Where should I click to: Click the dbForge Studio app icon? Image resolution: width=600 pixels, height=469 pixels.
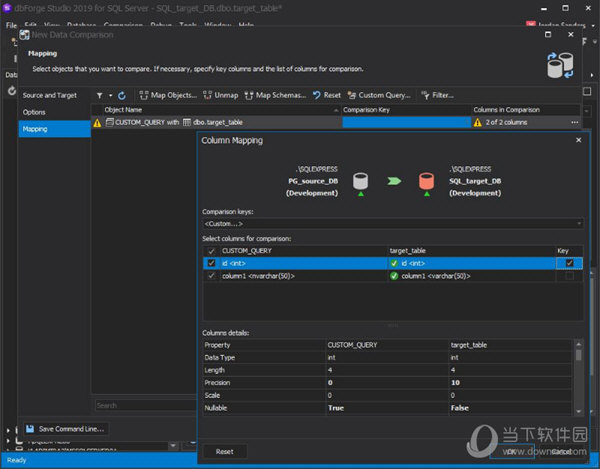click(x=7, y=8)
